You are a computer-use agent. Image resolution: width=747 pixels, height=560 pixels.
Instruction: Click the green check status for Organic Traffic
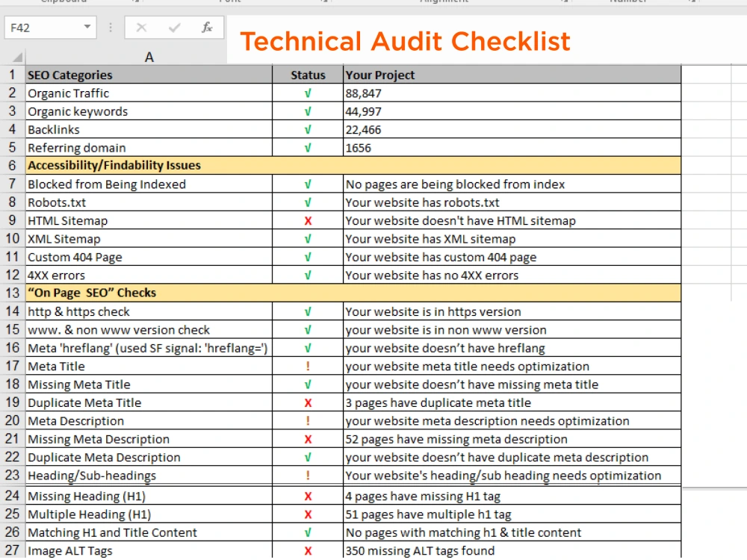308,93
